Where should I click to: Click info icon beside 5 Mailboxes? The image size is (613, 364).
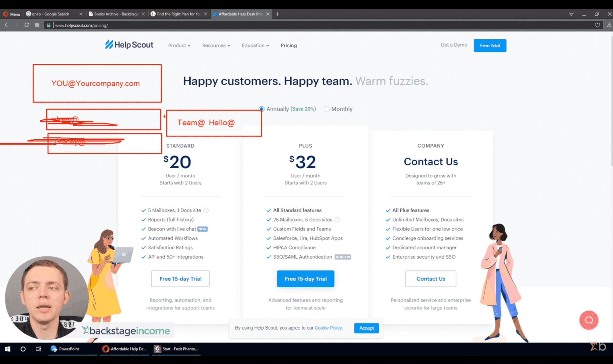(206, 210)
